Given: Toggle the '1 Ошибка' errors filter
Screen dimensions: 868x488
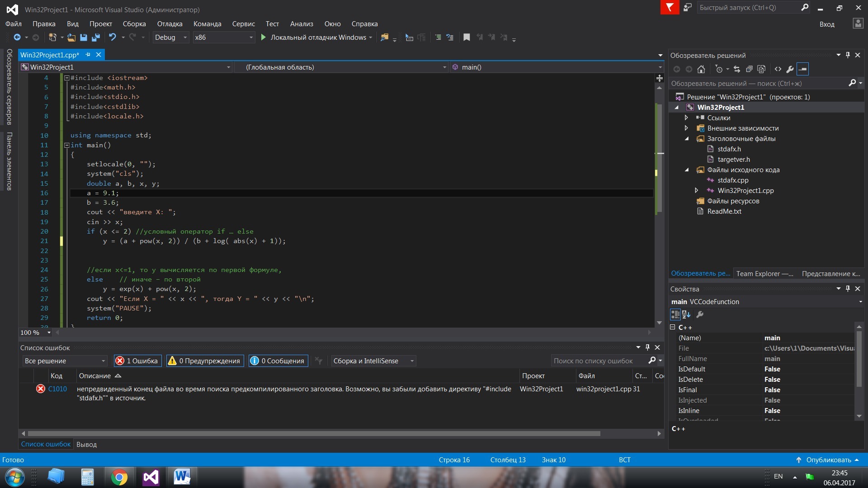Looking at the screenshot, I should click(138, 361).
